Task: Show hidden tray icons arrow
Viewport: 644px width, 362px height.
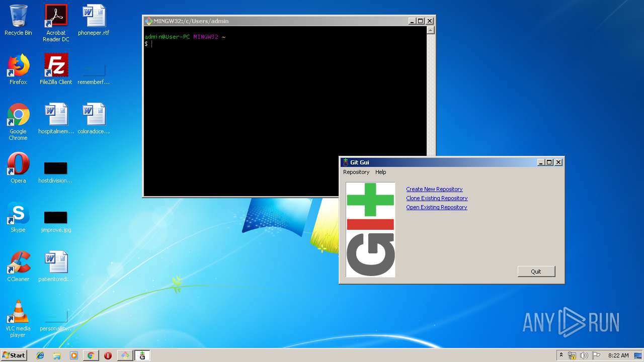Action: coord(561,355)
